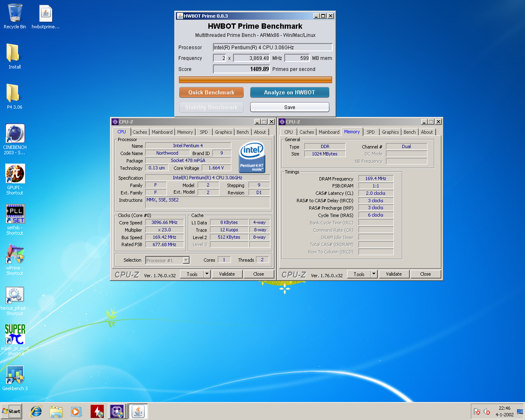Launch the GPUPI shortcut icon

(15, 179)
